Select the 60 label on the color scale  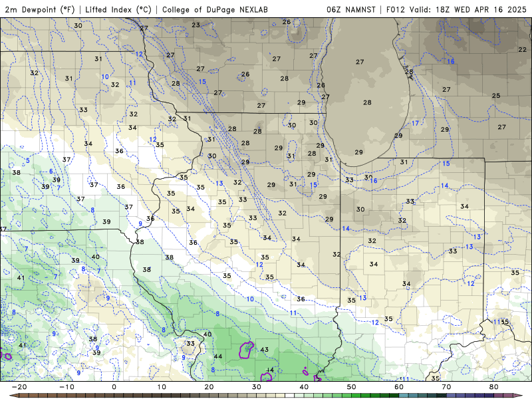[x=399, y=387]
